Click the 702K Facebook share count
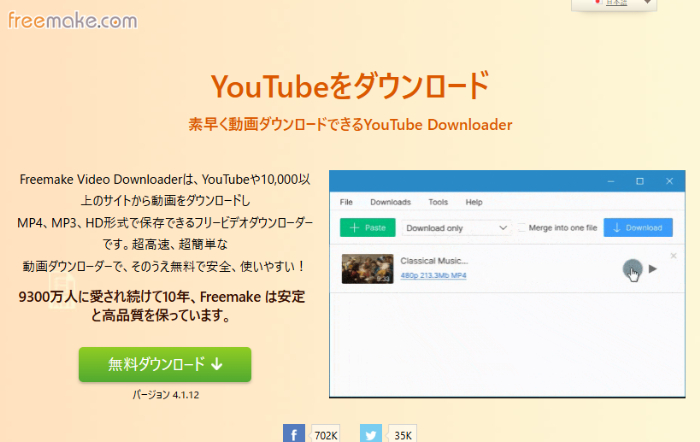This screenshot has width=700, height=442. pyautogui.click(x=326, y=435)
